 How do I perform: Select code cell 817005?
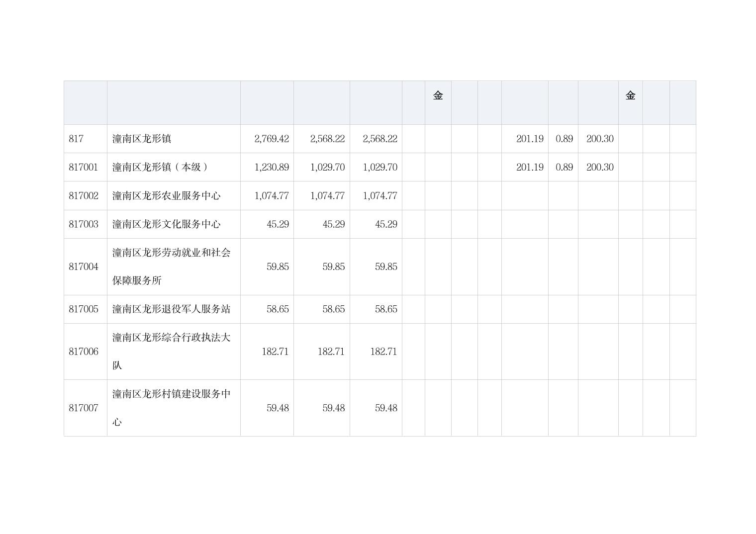[x=84, y=309]
